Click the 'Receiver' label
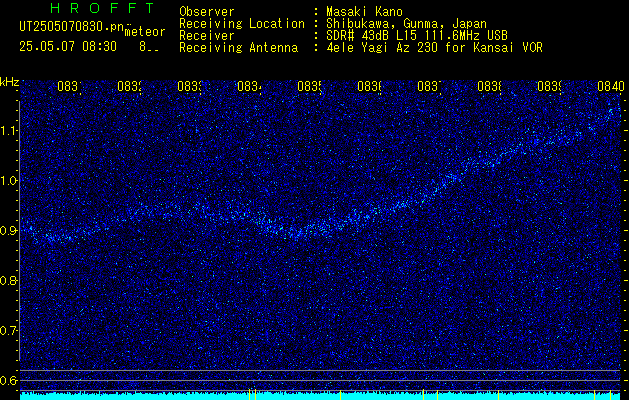 [207, 36]
